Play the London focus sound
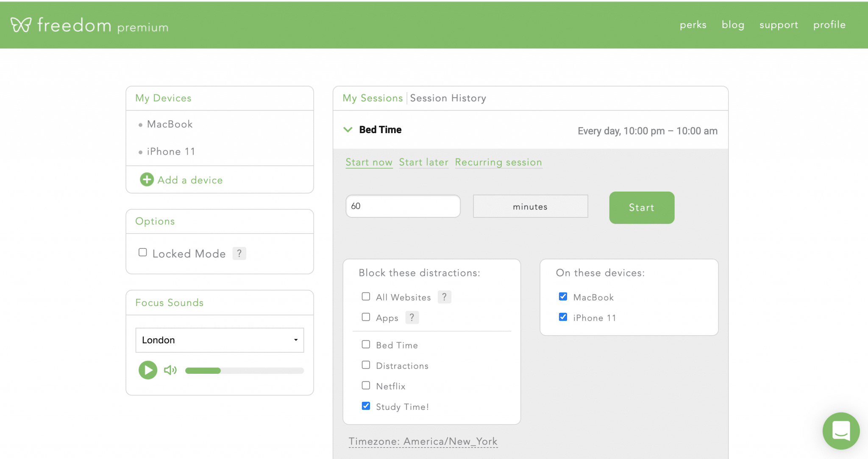Viewport: 868px width, 459px height. [147, 370]
